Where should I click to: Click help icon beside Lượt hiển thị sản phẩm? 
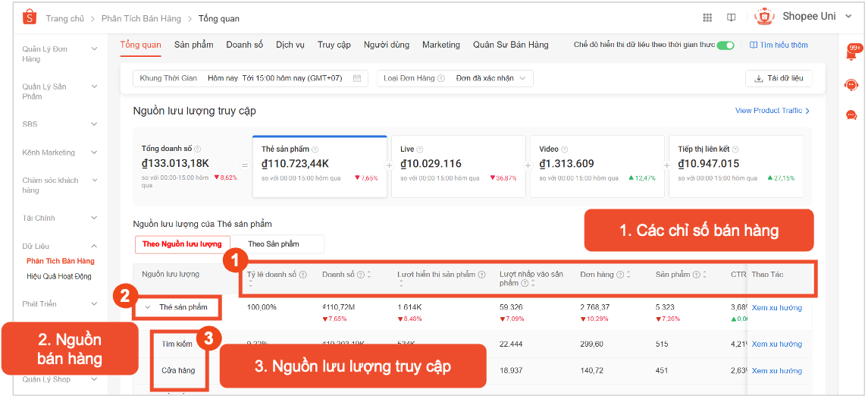click(481, 274)
